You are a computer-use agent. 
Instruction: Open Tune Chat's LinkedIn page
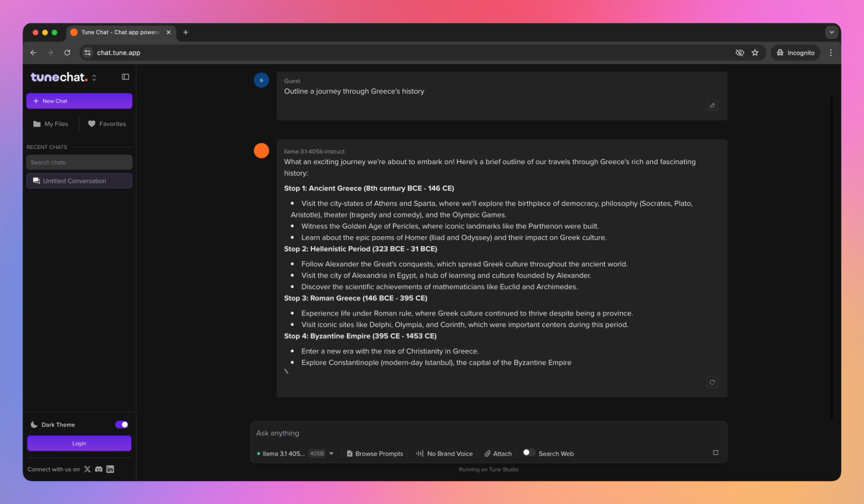pos(109,469)
